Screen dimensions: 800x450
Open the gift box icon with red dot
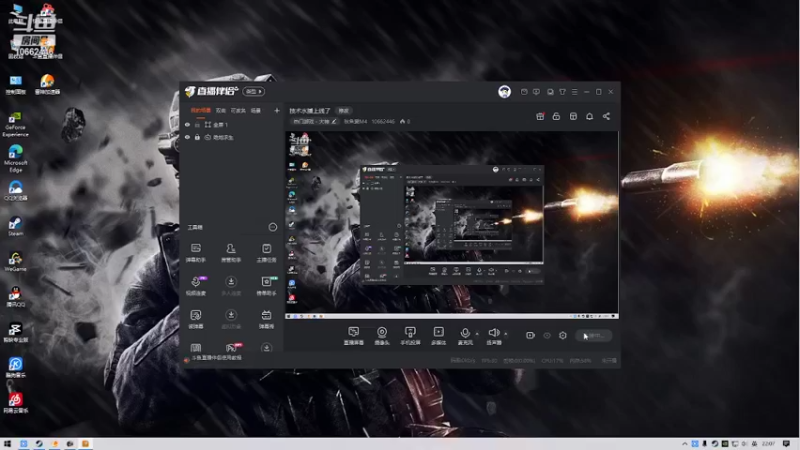point(540,116)
